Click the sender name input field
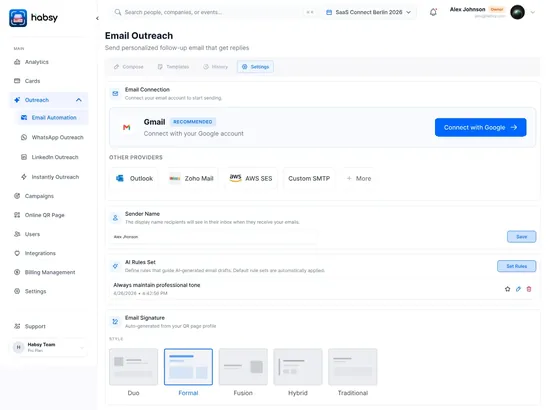The height and width of the screenshot is (410, 548). (x=214, y=237)
